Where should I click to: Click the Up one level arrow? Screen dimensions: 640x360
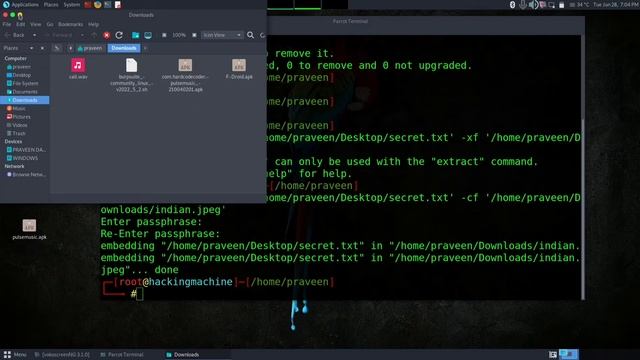94,36
